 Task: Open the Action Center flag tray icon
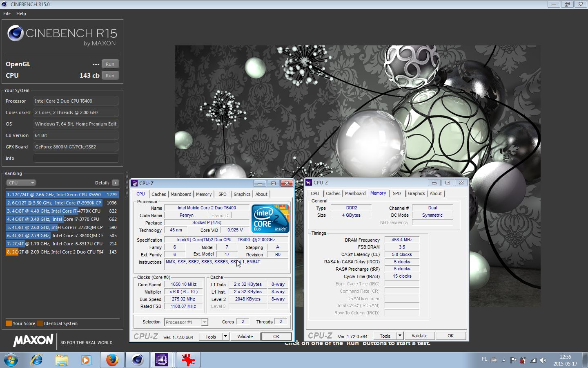coord(513,360)
